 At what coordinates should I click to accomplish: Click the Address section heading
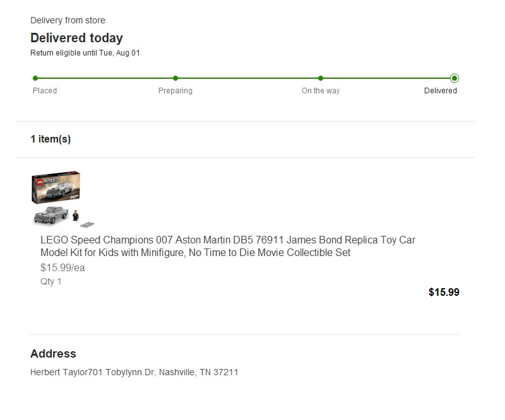click(x=53, y=354)
